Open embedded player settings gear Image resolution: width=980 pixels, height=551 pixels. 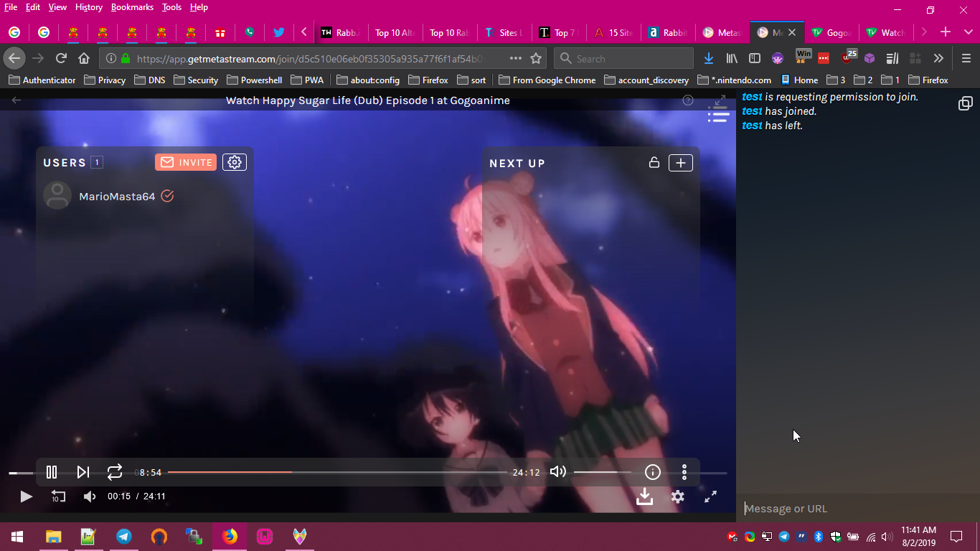click(678, 496)
